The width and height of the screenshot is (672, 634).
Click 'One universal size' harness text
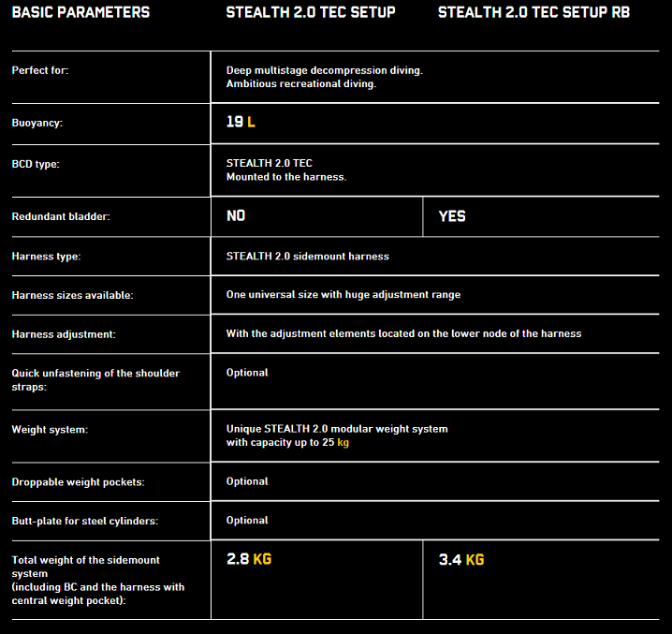[343, 294]
